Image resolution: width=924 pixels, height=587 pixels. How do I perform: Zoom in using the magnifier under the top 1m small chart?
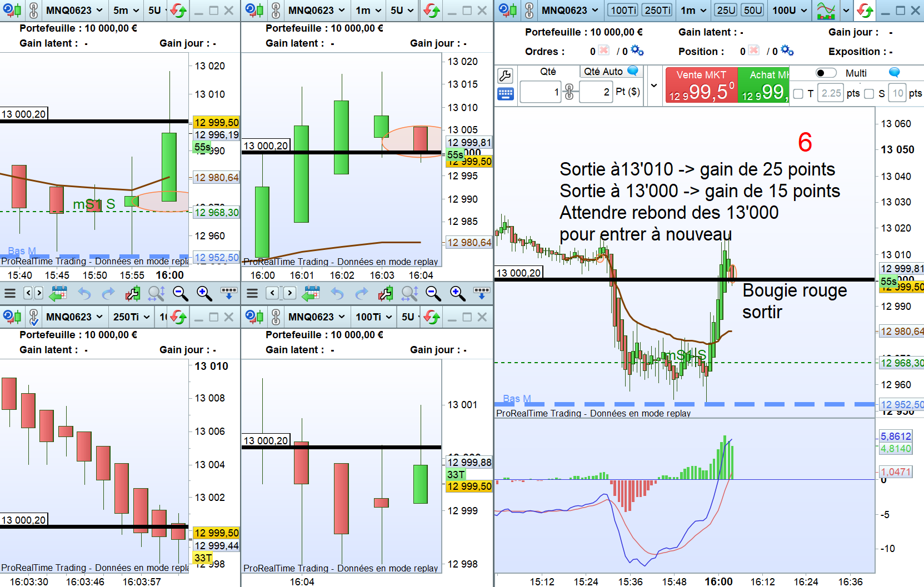pos(458,293)
